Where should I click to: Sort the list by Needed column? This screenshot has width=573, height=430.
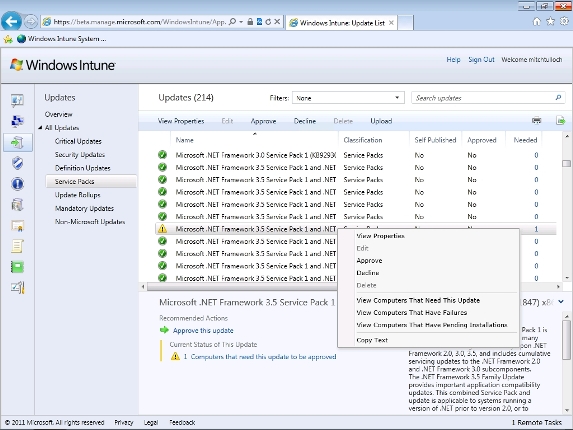525,140
